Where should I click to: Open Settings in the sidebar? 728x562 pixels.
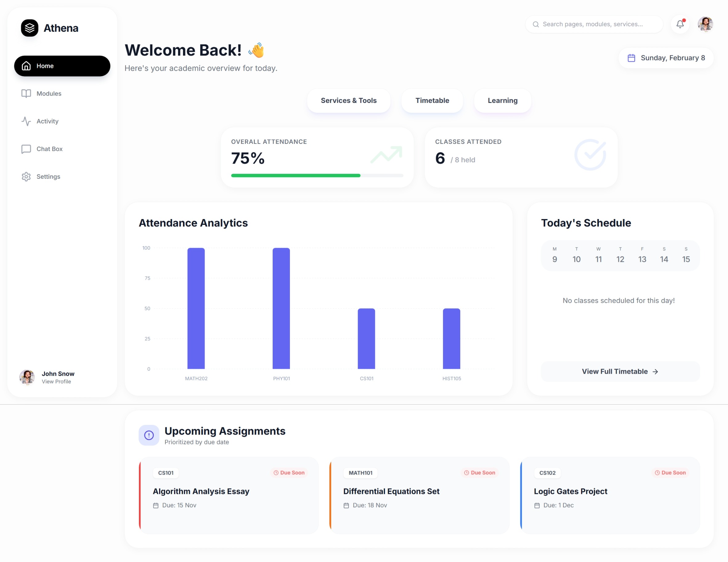(48, 177)
